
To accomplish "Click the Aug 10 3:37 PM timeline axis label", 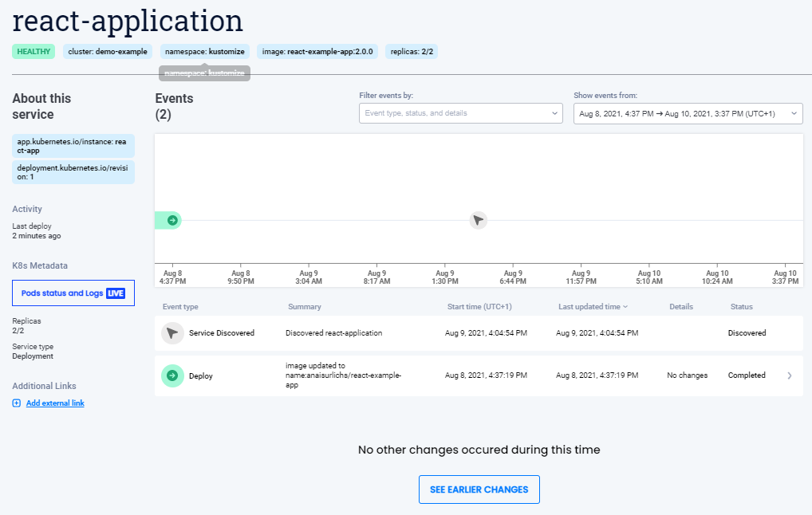I will point(785,277).
